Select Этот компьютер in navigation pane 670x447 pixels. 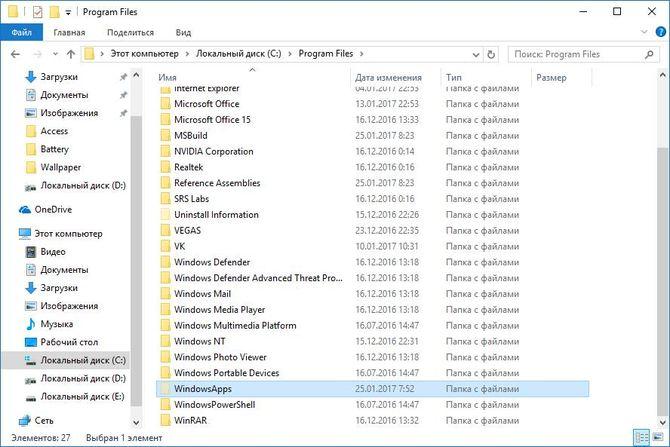click(68, 234)
